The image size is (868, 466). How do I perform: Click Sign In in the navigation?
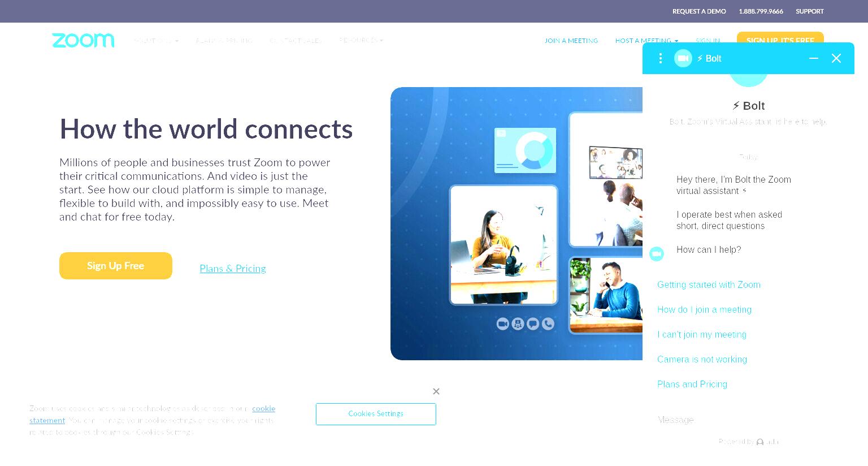pos(708,41)
